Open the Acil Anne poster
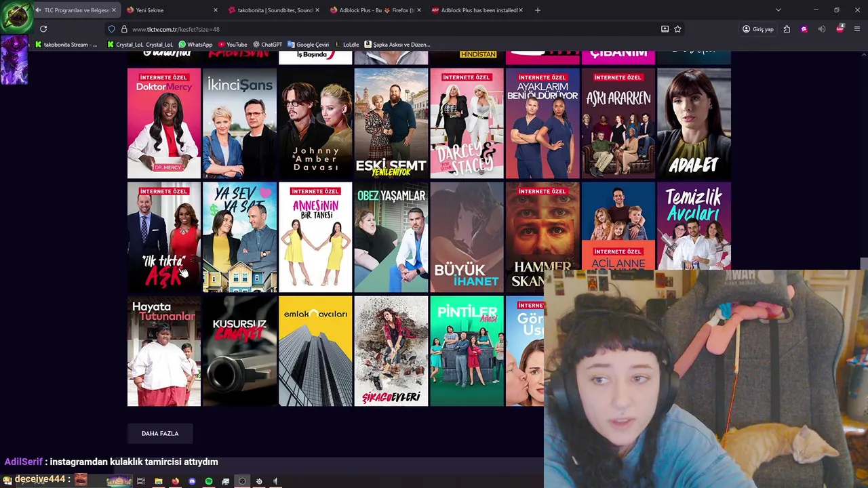 pyautogui.click(x=618, y=226)
